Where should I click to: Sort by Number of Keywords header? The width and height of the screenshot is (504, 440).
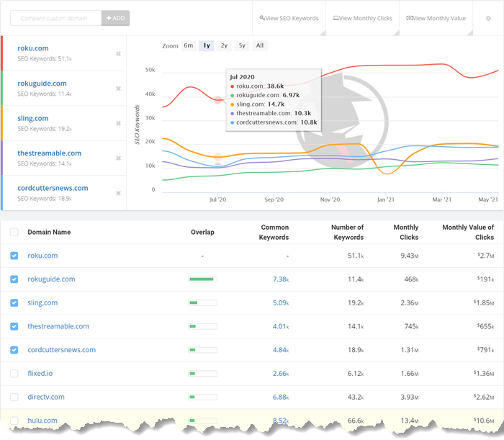348,232
